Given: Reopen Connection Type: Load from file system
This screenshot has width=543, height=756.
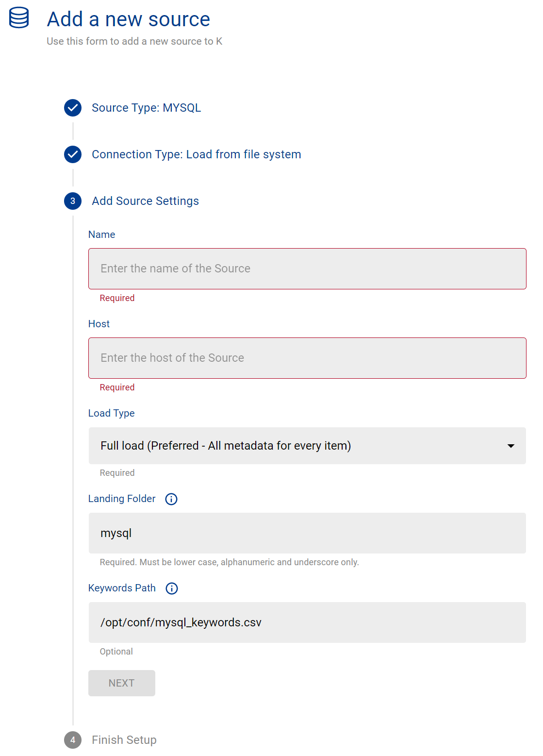Looking at the screenshot, I should [196, 154].
